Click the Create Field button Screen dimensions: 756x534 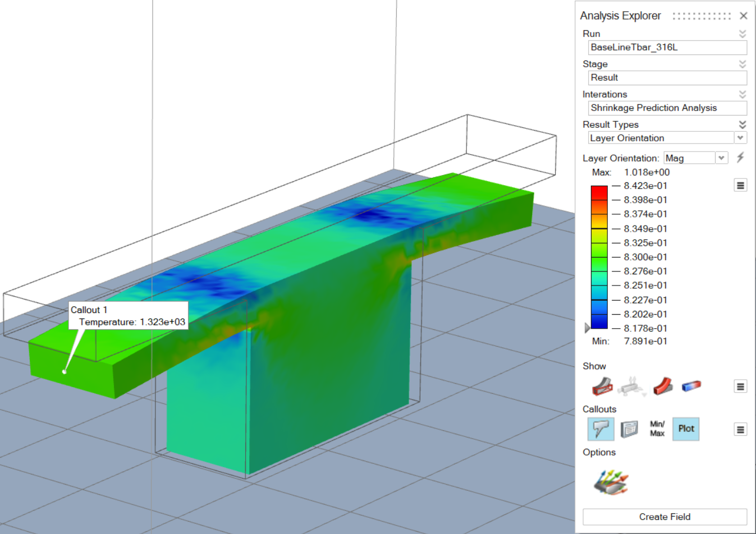[x=665, y=517]
